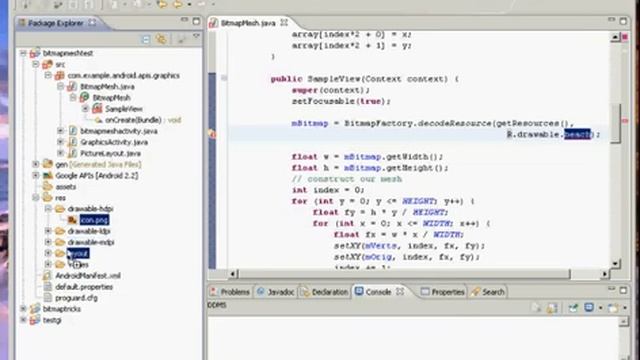Switch to the Properties tab
640x360 pixels.
coord(443,292)
